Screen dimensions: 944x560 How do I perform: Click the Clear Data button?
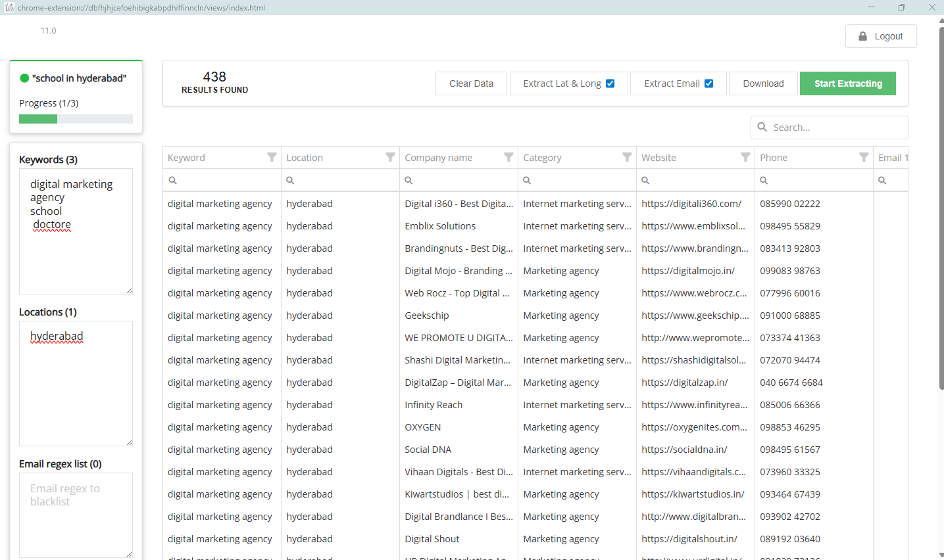(x=471, y=83)
